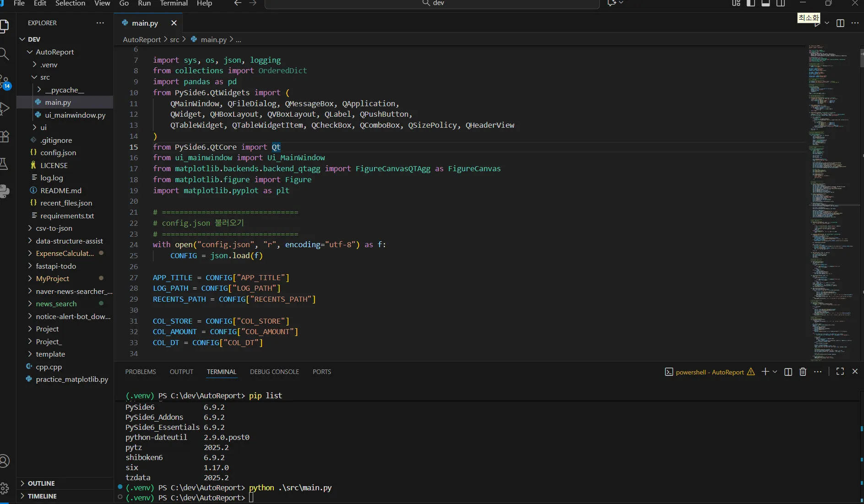Split the editor to the right
This screenshot has height=504, width=864.
click(840, 23)
